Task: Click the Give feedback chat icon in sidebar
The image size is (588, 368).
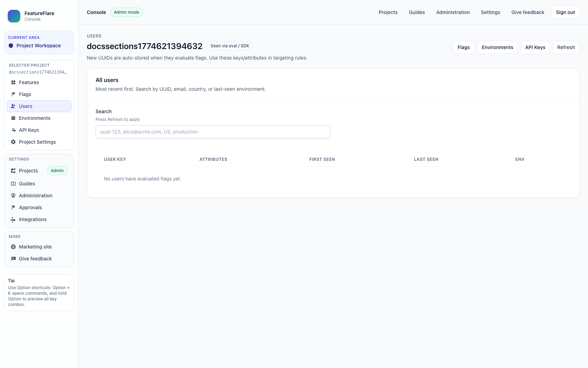Action: coord(13,259)
